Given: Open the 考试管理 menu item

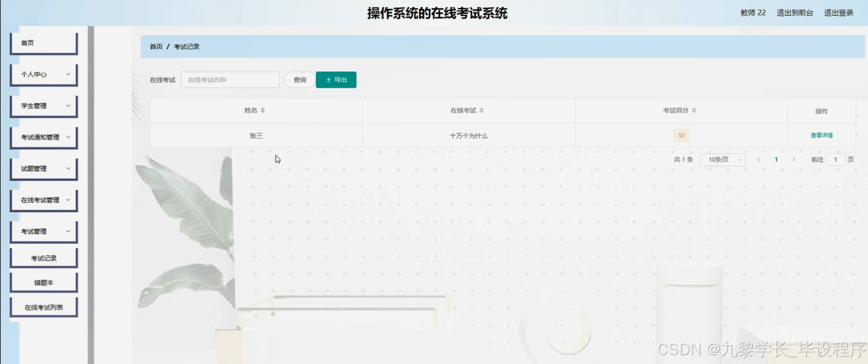Looking at the screenshot, I should click(44, 231).
